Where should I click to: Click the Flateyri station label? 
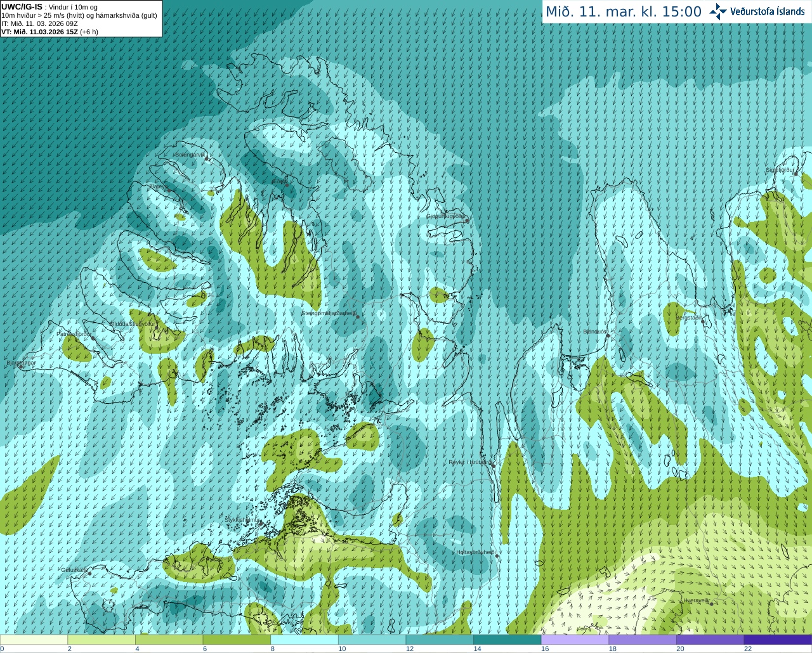(159, 186)
